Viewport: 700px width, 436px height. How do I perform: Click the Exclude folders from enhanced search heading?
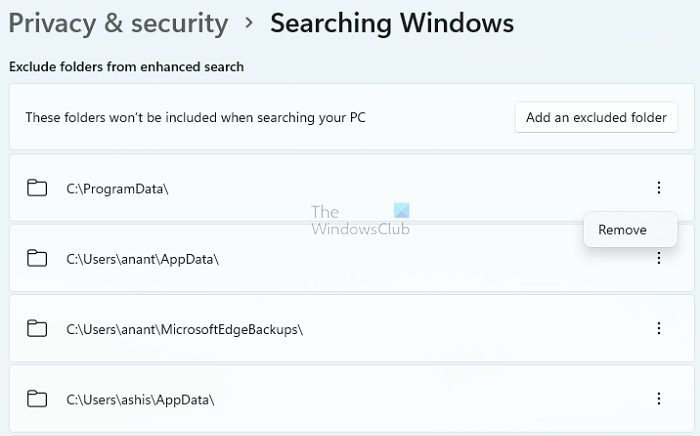coord(126,67)
